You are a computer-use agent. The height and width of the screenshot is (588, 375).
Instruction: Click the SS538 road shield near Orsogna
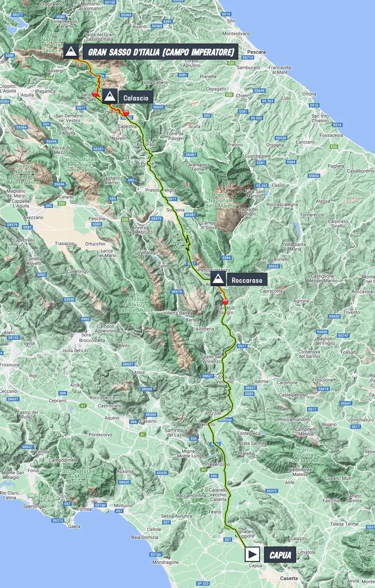(281, 138)
